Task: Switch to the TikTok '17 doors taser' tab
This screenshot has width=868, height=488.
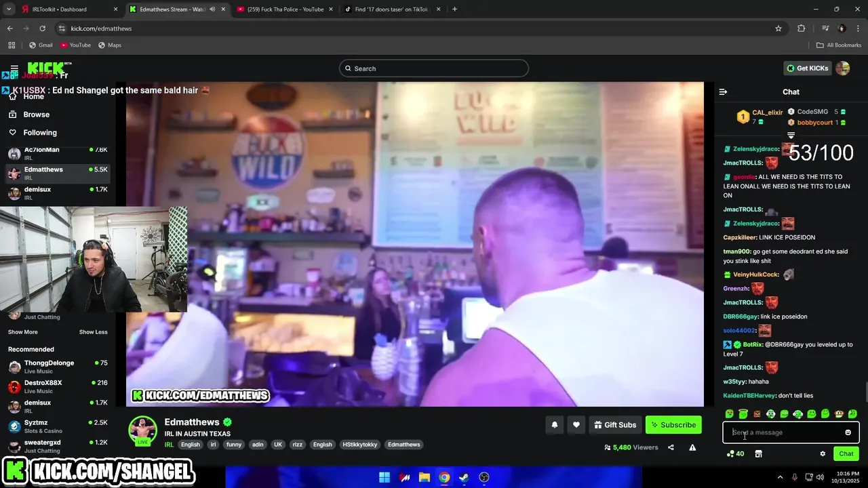Action: (391, 9)
